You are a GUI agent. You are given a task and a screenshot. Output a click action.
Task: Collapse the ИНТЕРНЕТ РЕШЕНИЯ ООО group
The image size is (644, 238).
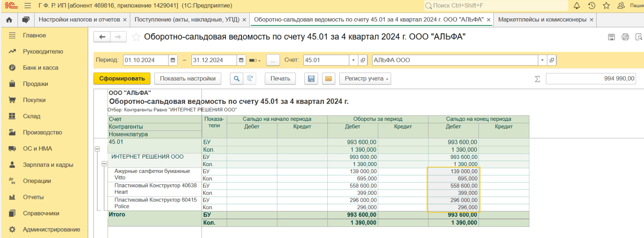pos(104,164)
